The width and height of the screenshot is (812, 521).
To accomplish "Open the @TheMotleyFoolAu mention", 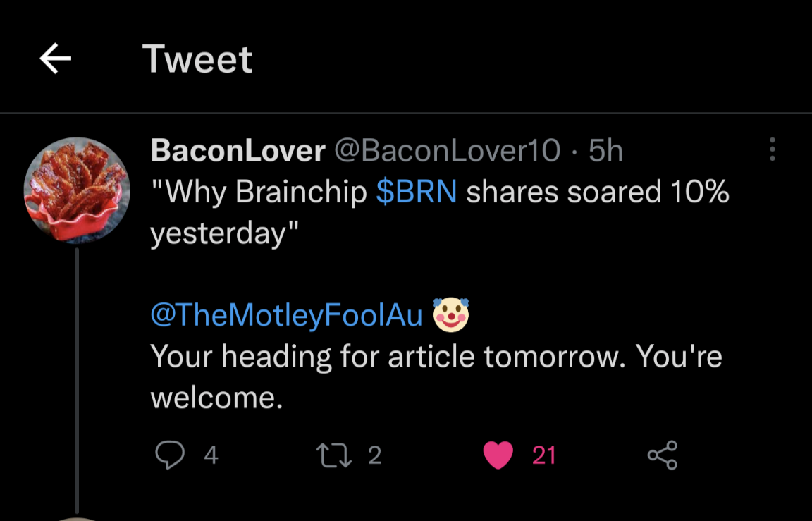I will tap(286, 314).
